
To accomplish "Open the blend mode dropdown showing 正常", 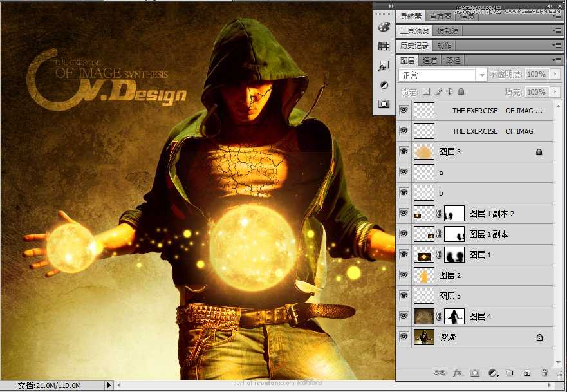I will click(x=443, y=75).
